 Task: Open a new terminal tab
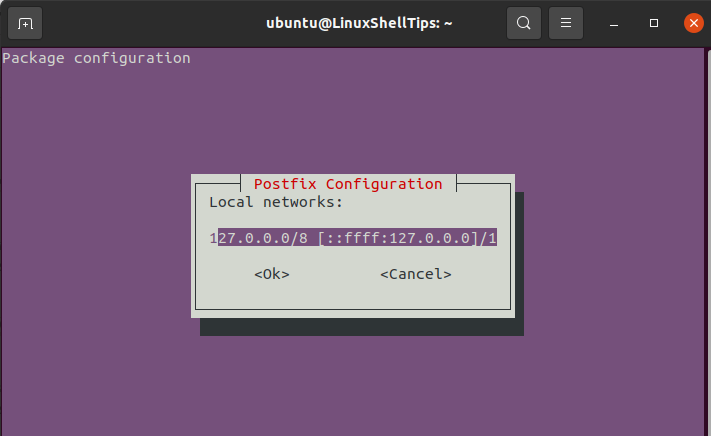click(x=25, y=23)
